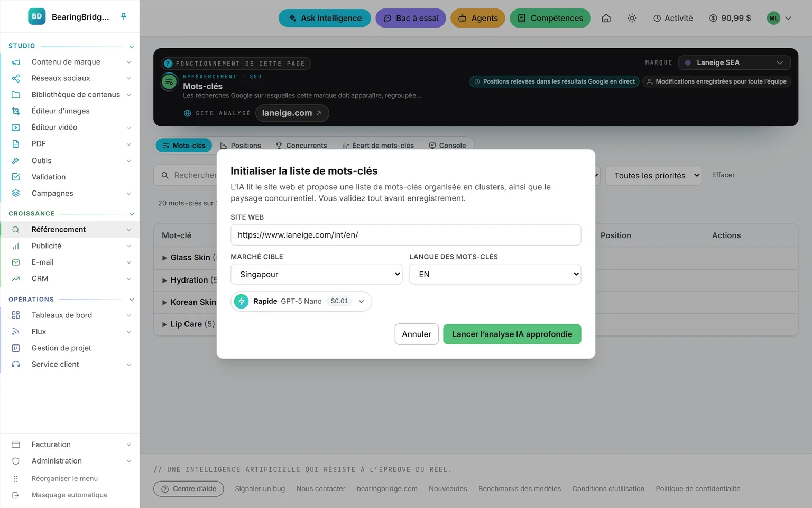Switch to the Concurrents tab
This screenshot has width=812, height=508.
tap(301, 146)
